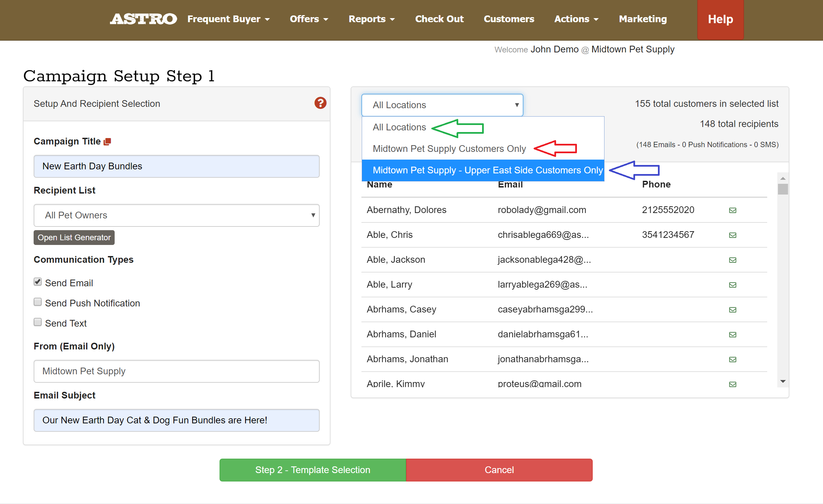Click the envelope icon for Abrhams, Casey
The height and width of the screenshot is (504, 823).
(x=733, y=310)
